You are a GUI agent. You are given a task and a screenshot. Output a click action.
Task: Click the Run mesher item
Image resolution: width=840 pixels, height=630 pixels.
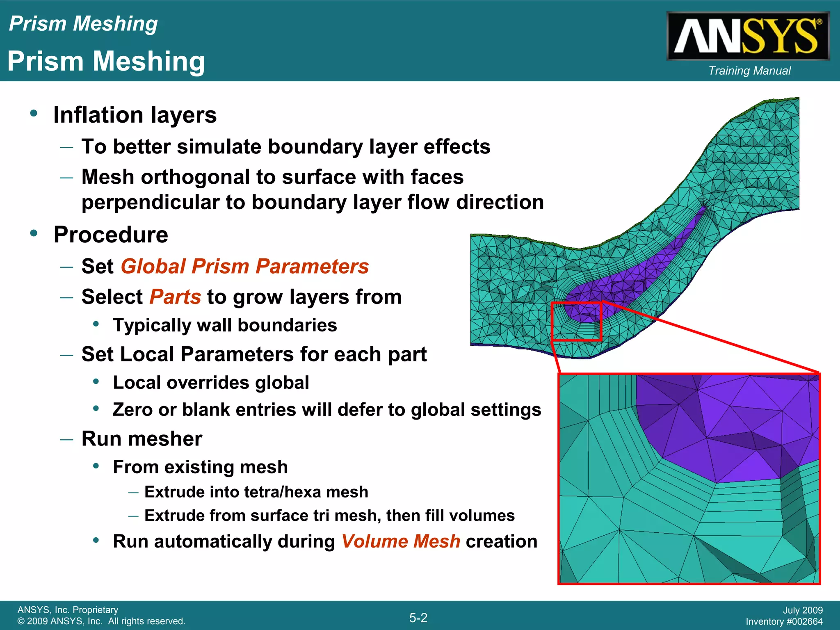pyautogui.click(x=142, y=439)
